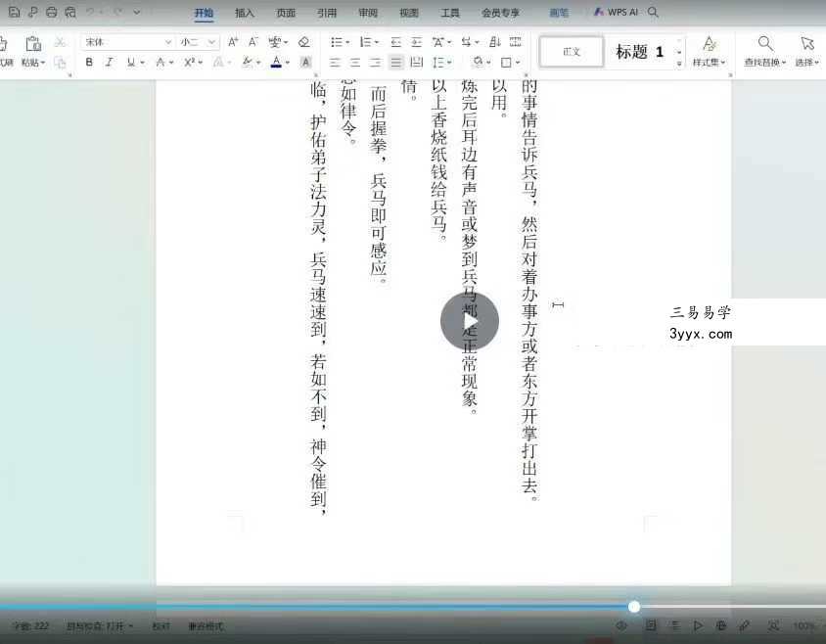
Task: Click the shading paint bucket icon
Action: 478,63
